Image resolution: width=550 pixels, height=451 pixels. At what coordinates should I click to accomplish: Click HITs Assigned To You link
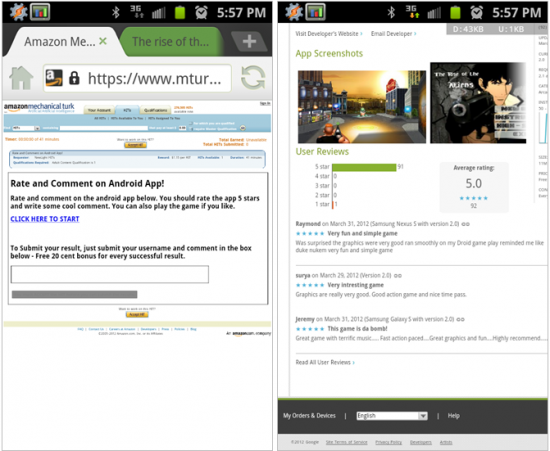coord(164,119)
